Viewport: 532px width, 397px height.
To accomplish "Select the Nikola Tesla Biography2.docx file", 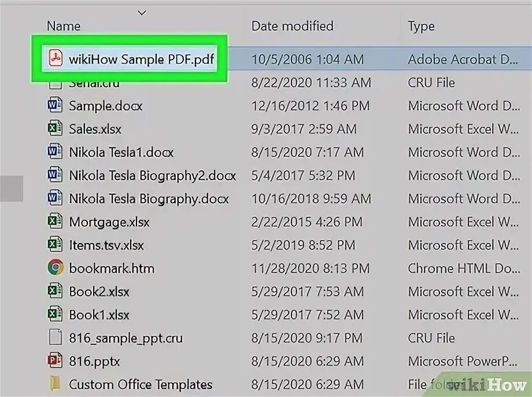I will tap(152, 175).
